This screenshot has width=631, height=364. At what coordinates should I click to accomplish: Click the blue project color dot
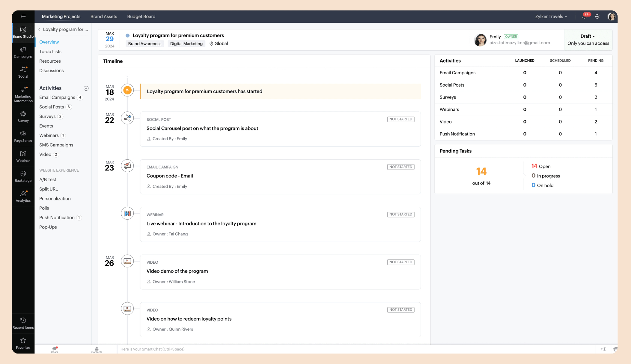coord(128,35)
